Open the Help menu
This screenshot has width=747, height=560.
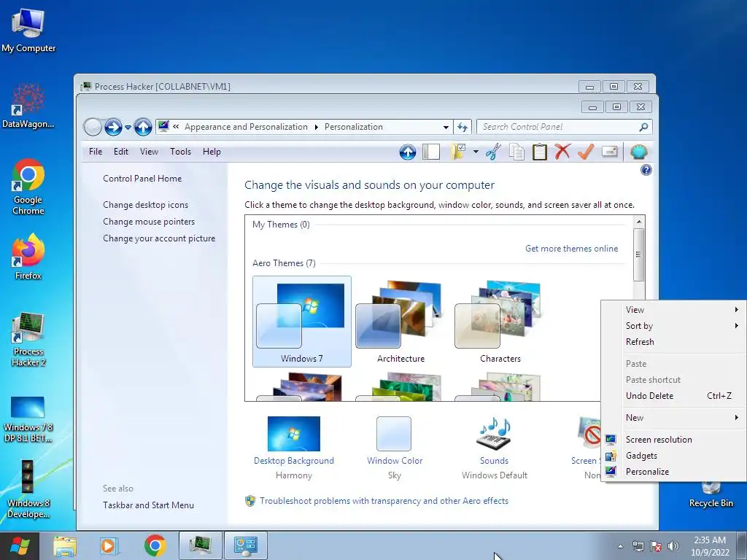(x=212, y=152)
